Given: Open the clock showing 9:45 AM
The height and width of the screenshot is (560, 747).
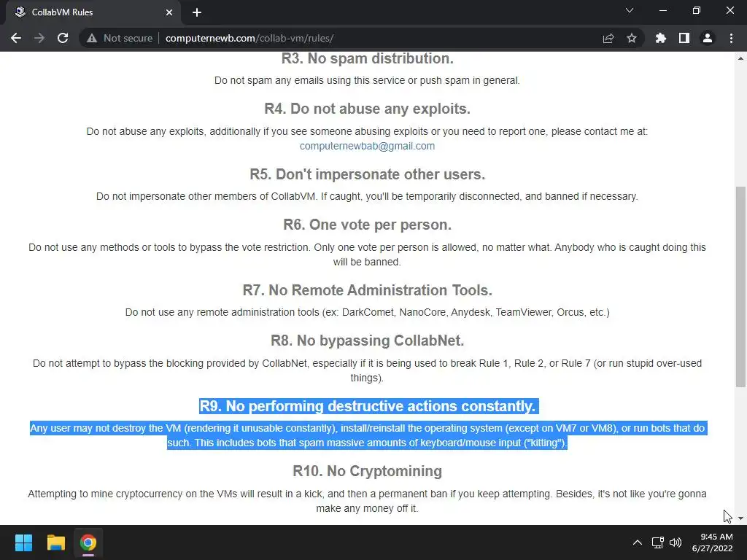Looking at the screenshot, I should (713, 542).
